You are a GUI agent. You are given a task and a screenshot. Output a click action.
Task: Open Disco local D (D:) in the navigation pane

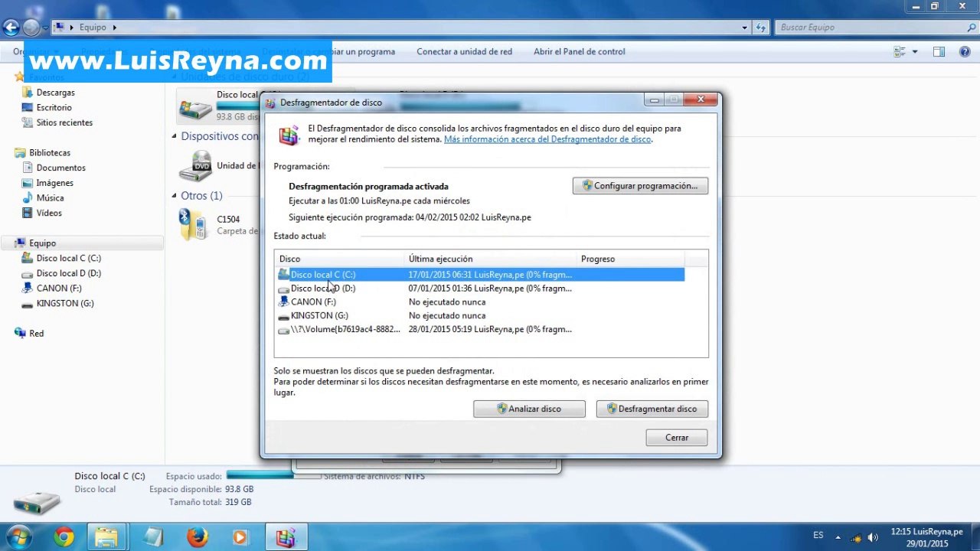tap(68, 273)
